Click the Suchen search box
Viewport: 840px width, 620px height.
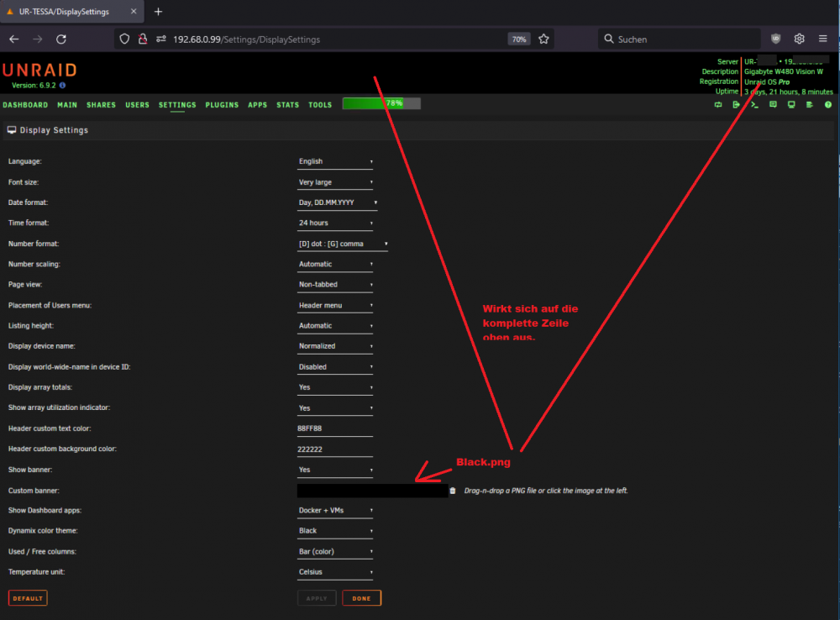[x=680, y=39]
